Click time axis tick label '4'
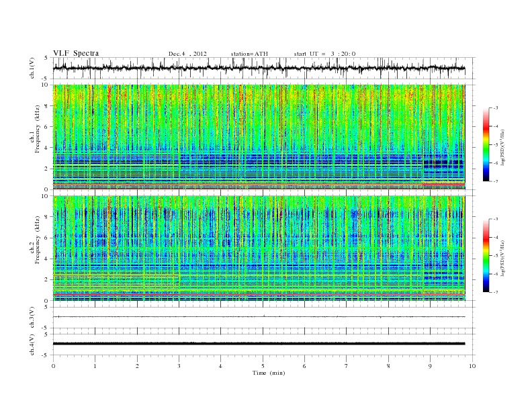 220,366
